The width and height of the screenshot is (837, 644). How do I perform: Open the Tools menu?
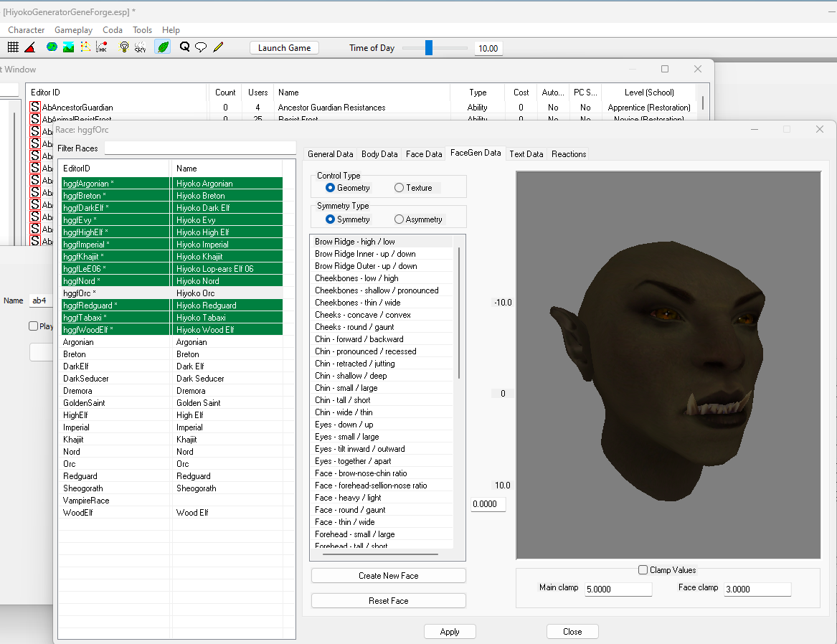tap(143, 30)
